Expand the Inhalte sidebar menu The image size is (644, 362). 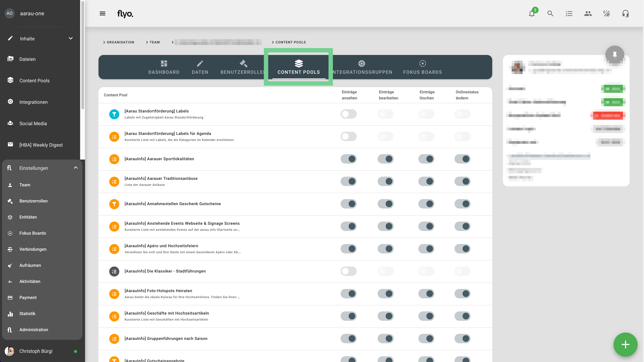coord(71,39)
